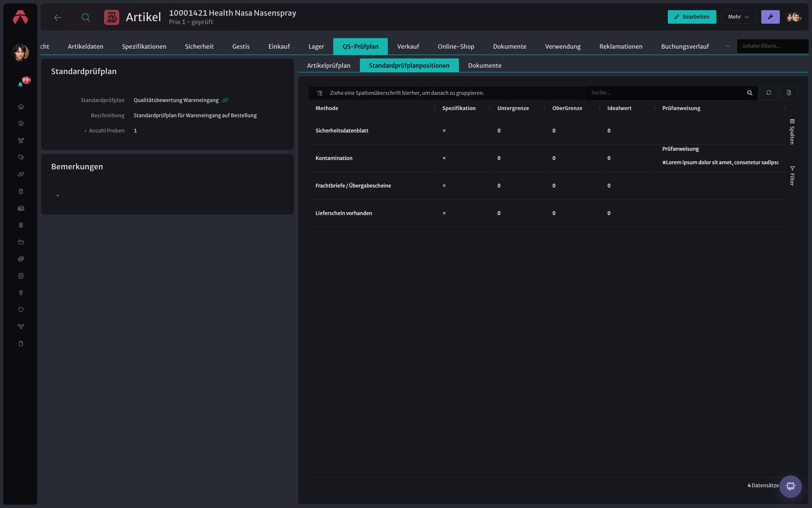Open the chain link icon in sidebar
Image resolution: width=812 pixels, height=508 pixels.
coord(21,174)
